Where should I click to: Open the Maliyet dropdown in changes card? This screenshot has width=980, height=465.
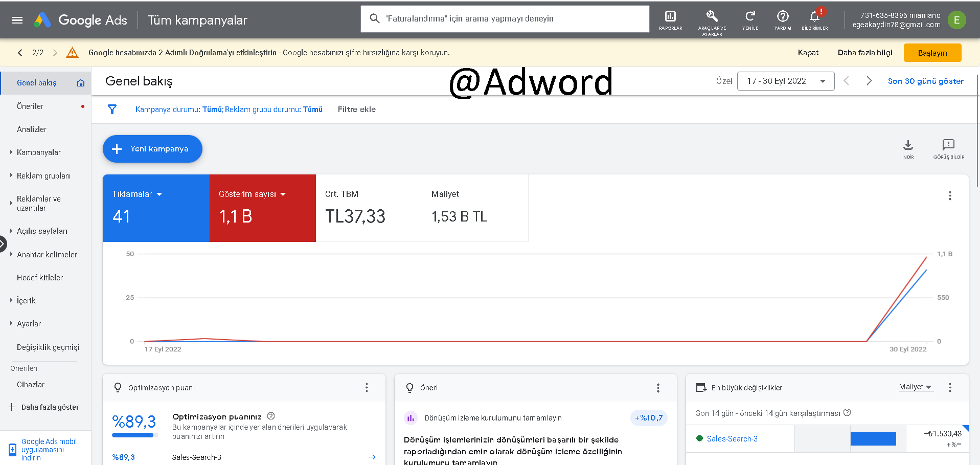coord(915,387)
